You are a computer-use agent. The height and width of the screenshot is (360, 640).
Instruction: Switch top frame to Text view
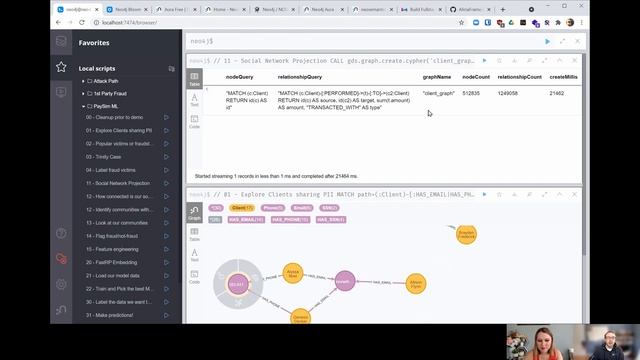pyautogui.click(x=194, y=100)
